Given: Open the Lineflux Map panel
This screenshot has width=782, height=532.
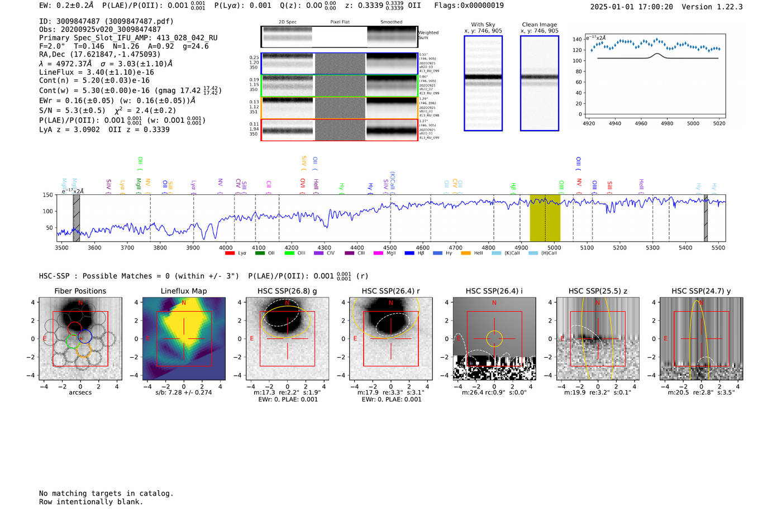Looking at the screenshot, I should (184, 338).
